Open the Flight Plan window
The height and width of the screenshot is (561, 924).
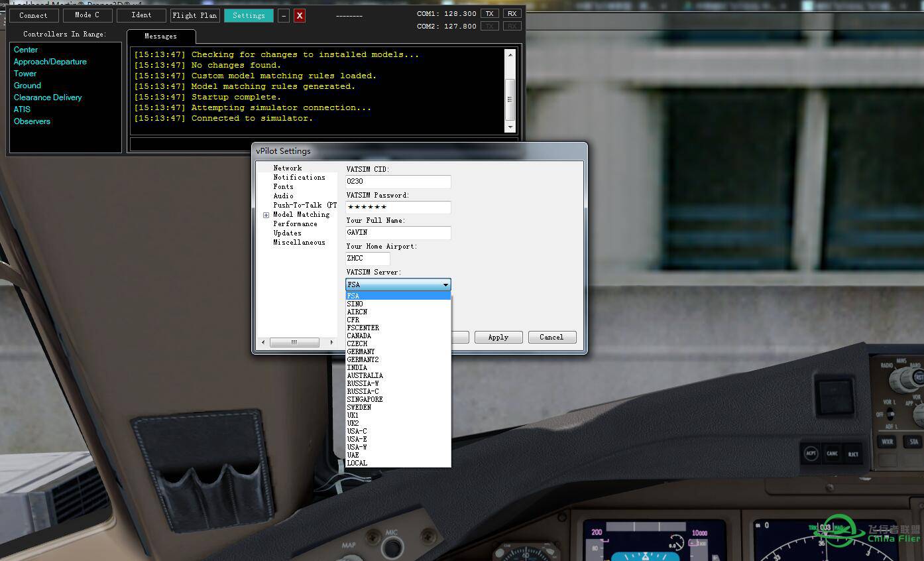[194, 15]
